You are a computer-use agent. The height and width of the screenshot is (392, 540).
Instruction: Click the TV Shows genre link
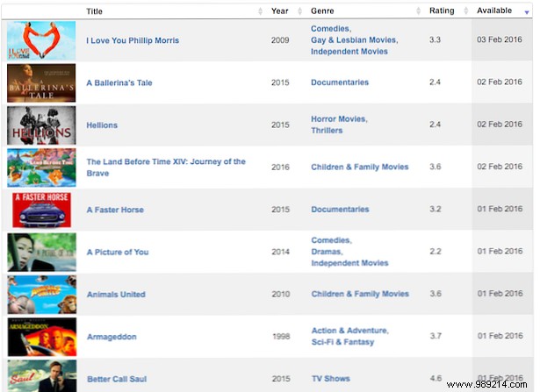(x=332, y=379)
